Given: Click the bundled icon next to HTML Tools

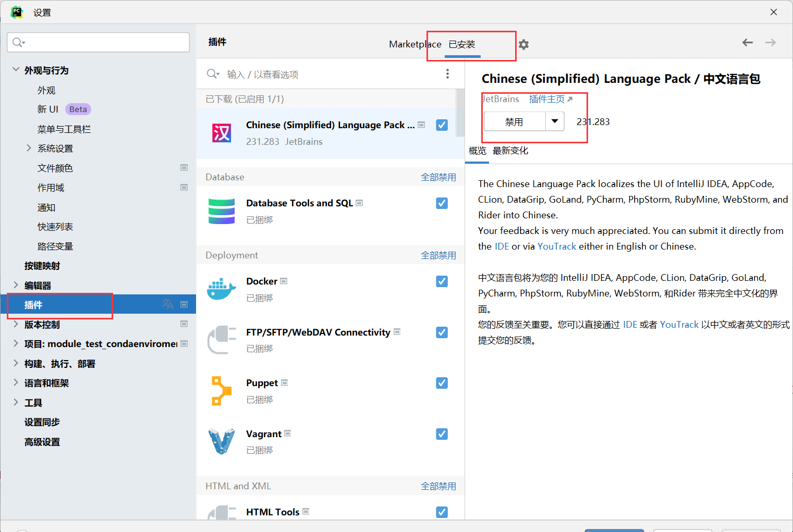Looking at the screenshot, I should 306,512.
